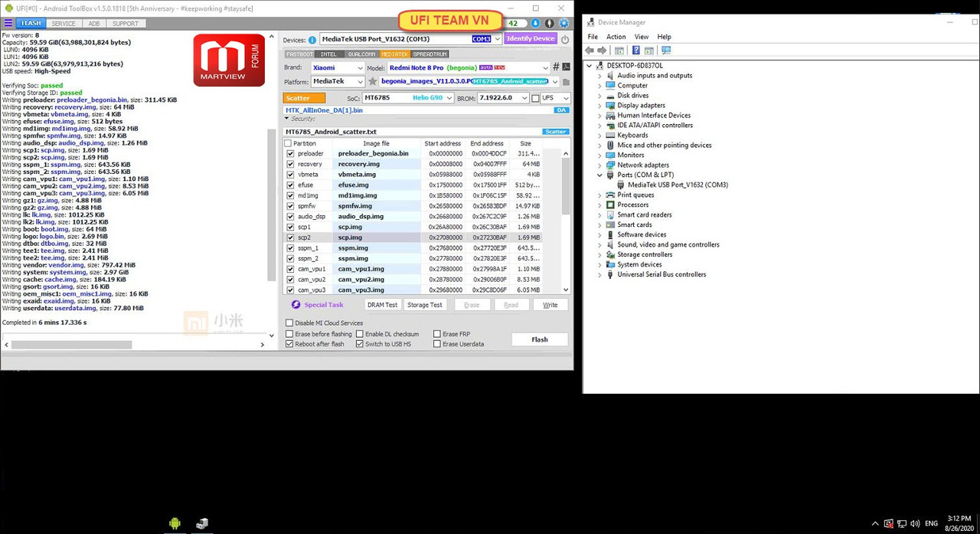The width and height of the screenshot is (980, 534).
Task: Open the SoC dropdown showing MT6785
Action: pyautogui.click(x=448, y=98)
